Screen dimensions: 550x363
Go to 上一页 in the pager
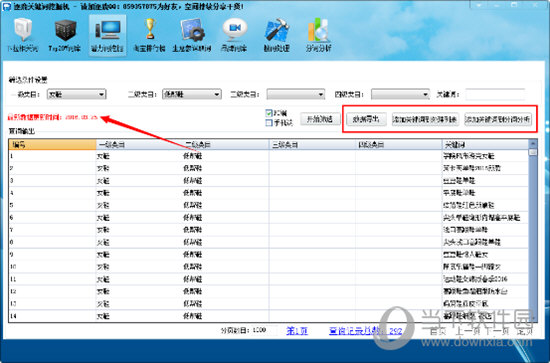(469, 331)
